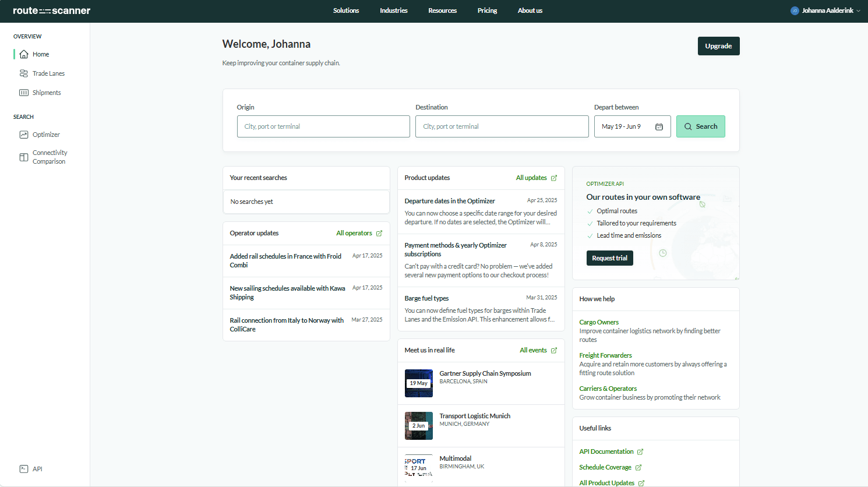Click the Upgrade button
Image resolution: width=868 pixels, height=487 pixels.
pos(718,46)
